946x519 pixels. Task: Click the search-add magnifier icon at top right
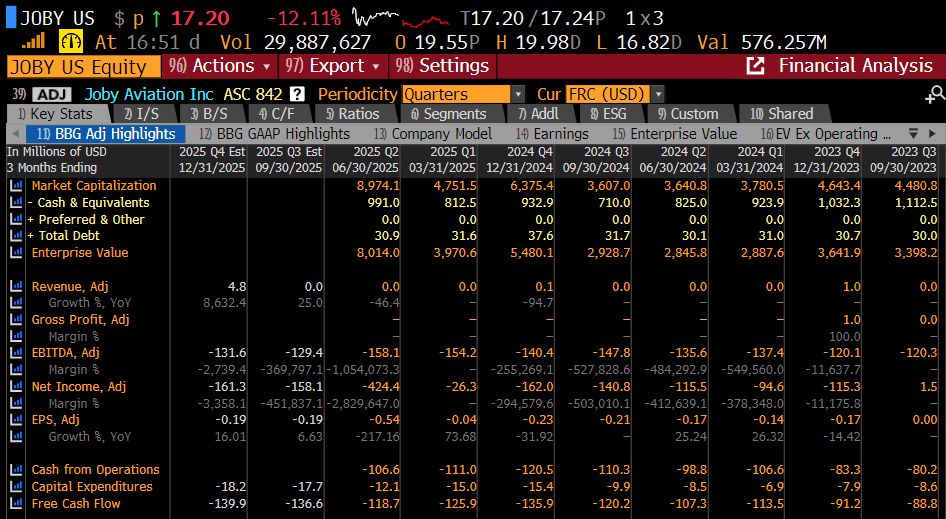pyautogui.click(x=935, y=94)
